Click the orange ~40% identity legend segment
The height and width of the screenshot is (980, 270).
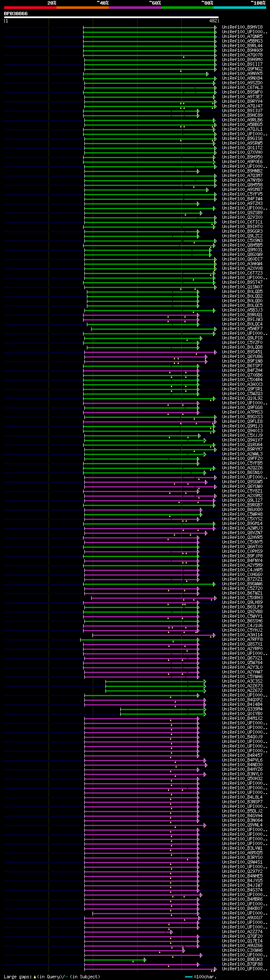[x=82, y=8]
